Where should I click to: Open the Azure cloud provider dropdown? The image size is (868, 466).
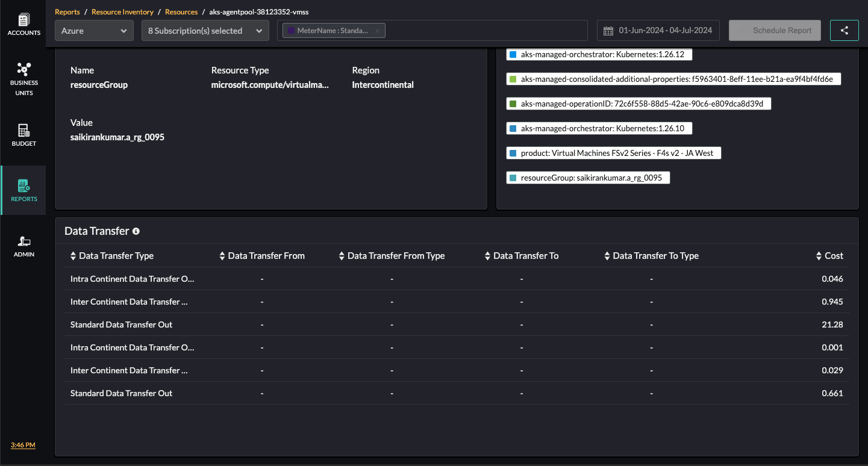[x=93, y=30]
